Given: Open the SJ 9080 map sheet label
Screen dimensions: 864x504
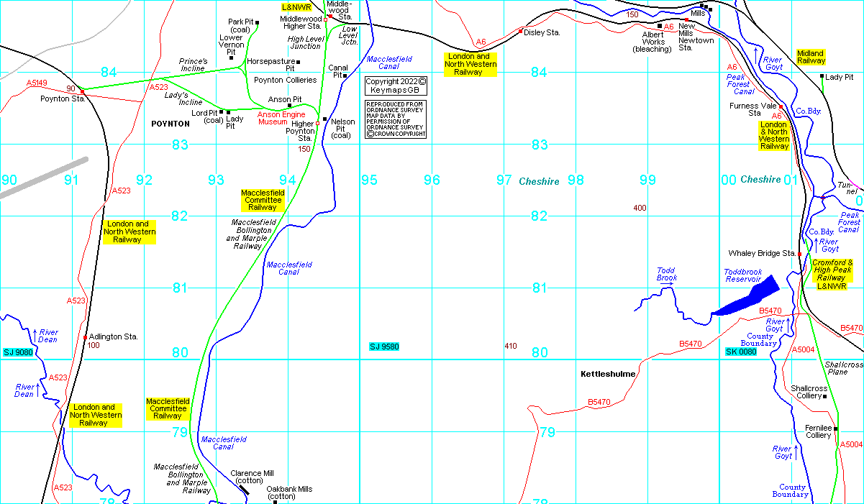Looking at the screenshot, I should tap(18, 352).
